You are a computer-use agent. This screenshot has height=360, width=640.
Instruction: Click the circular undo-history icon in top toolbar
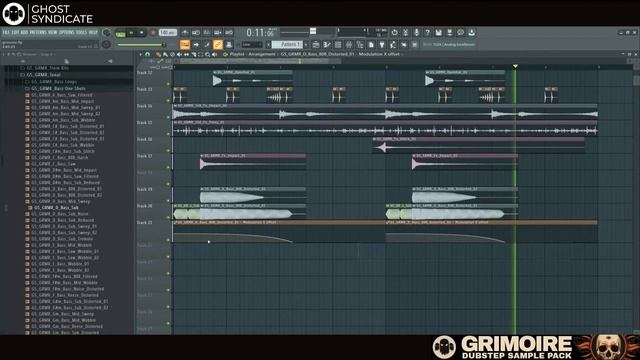tap(394, 33)
